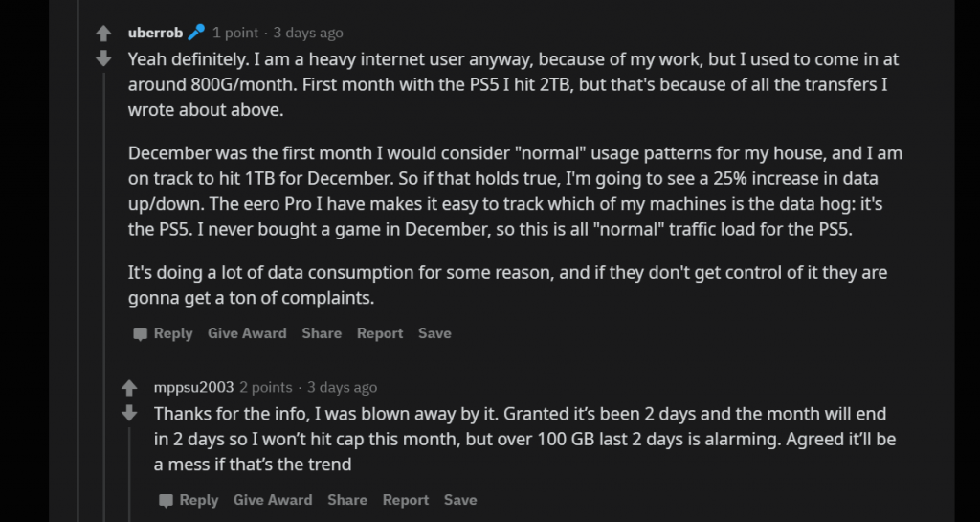Screen dimensions: 980x522
Task: Report mppsu2003's reply
Action: 406,500
